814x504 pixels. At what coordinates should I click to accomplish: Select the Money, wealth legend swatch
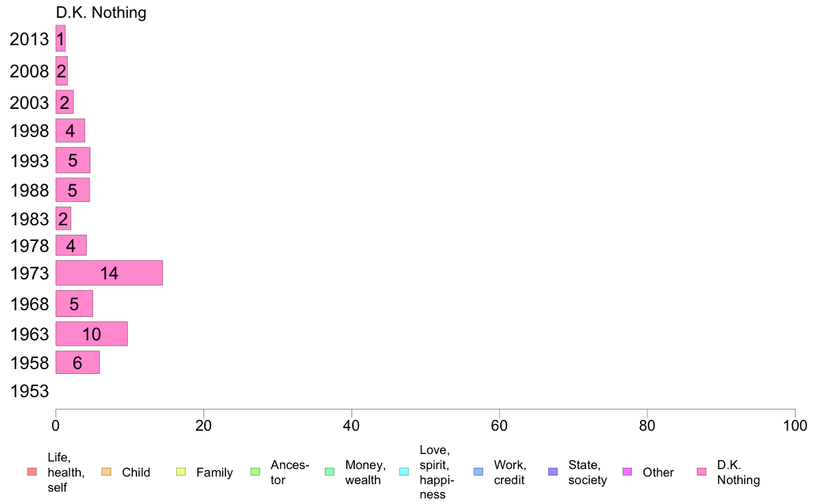330,472
